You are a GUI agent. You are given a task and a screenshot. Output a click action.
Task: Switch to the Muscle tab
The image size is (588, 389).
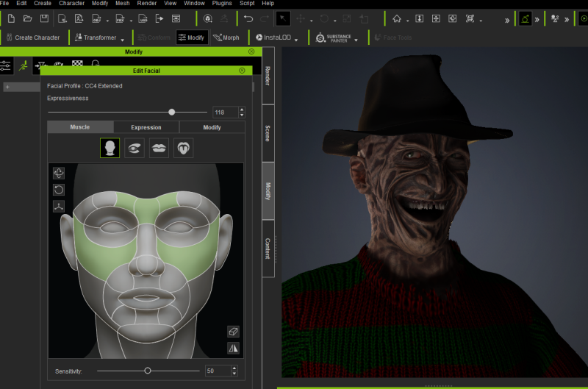(80, 127)
